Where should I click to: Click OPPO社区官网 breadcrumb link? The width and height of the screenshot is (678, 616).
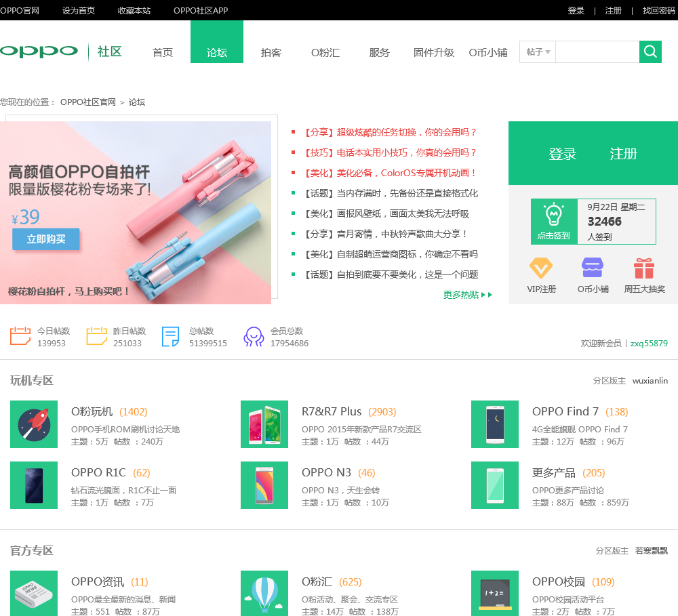[88, 102]
